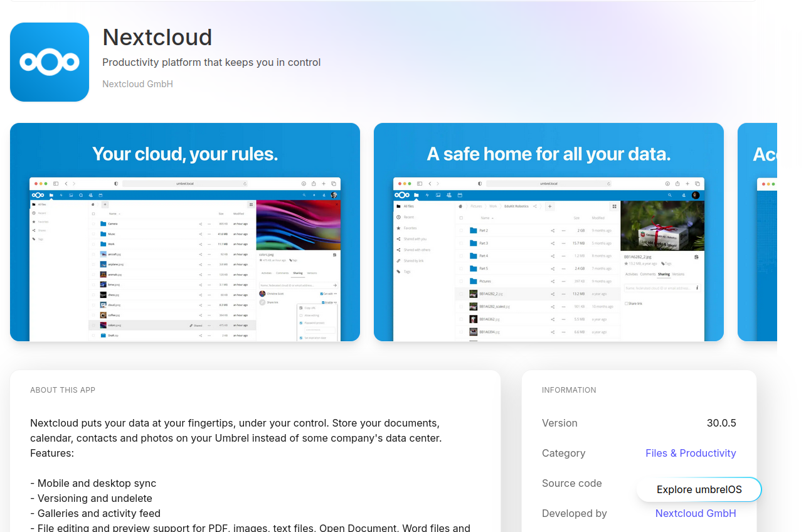Click plus button beside EduKit Robotics breadcrumb
806x532 pixels.
click(x=549, y=206)
